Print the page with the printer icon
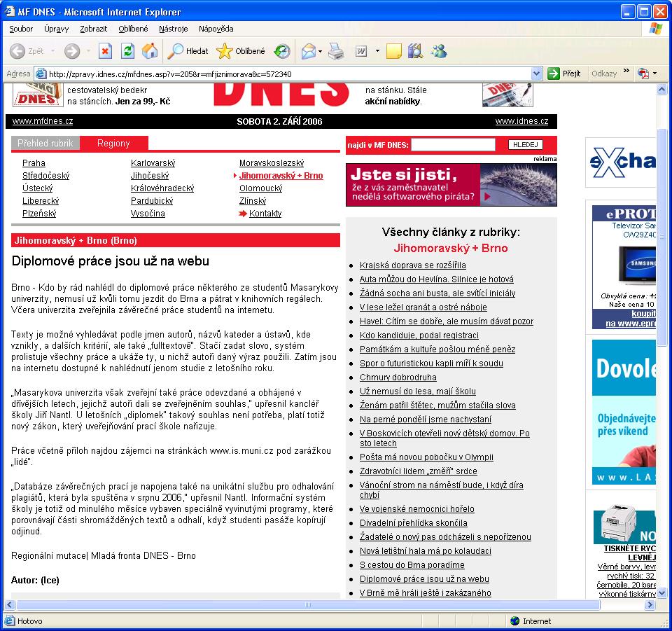Viewport: 672px width, 631px height. click(x=336, y=51)
